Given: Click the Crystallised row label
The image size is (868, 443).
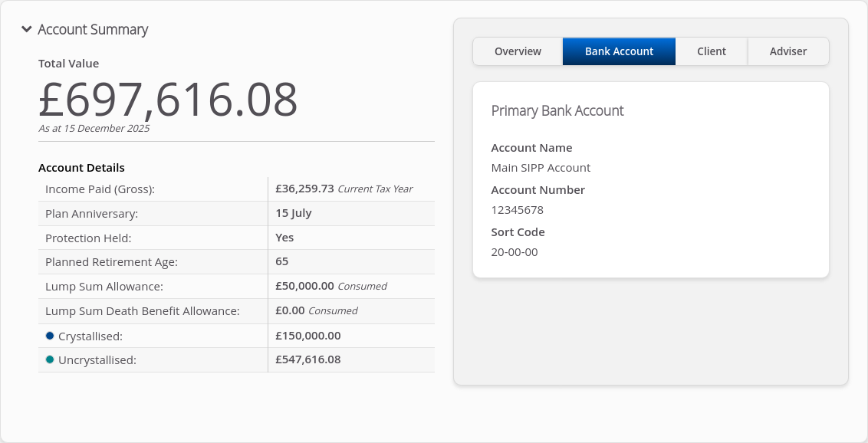Looking at the screenshot, I should [90, 336].
